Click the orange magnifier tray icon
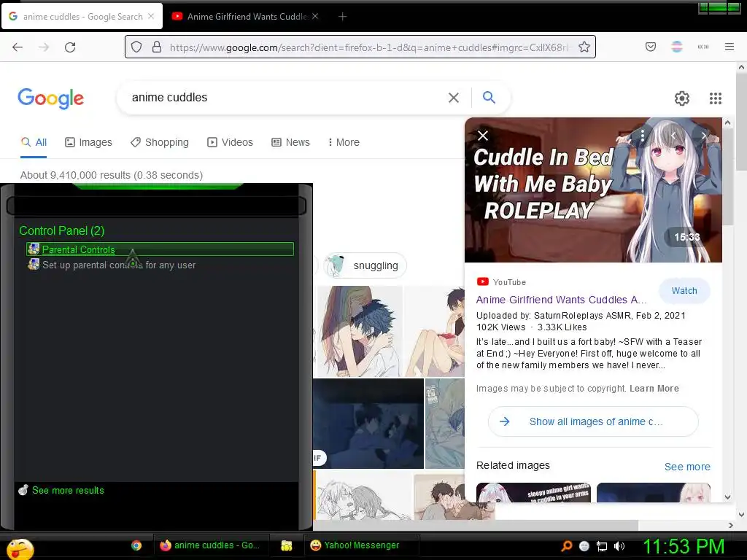 (x=566, y=546)
